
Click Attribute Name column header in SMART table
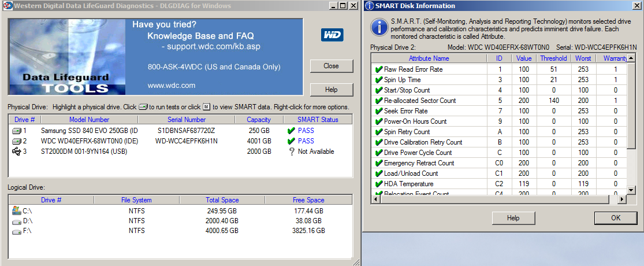coord(429,58)
